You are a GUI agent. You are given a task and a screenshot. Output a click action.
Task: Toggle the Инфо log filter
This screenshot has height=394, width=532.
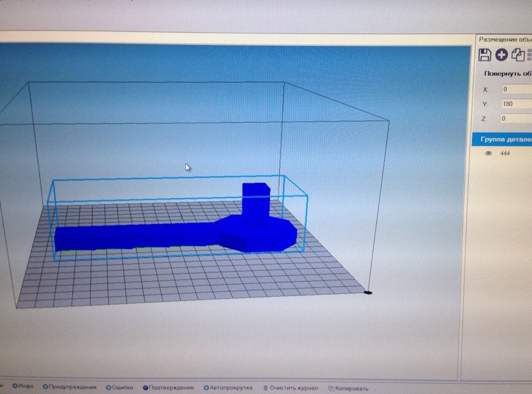23,386
